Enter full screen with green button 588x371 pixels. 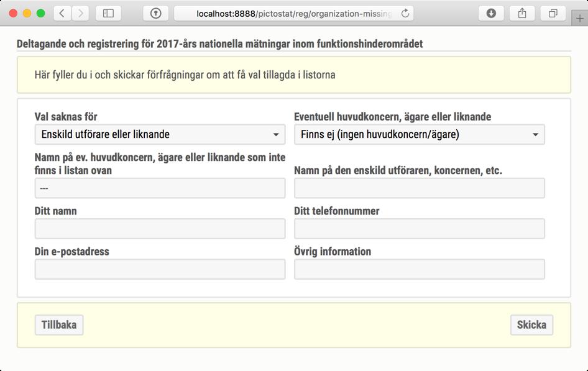(x=41, y=14)
